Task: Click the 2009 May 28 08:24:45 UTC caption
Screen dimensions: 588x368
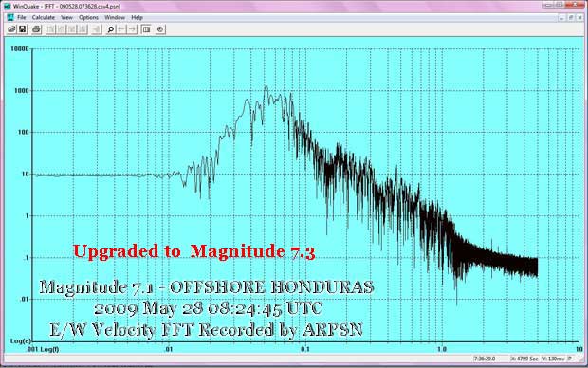Action: tap(208, 309)
